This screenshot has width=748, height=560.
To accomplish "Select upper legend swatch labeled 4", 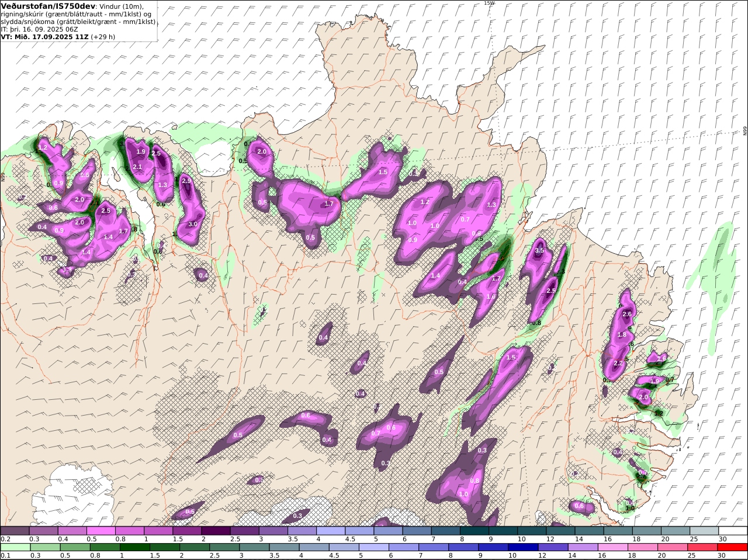I will 330,531.
